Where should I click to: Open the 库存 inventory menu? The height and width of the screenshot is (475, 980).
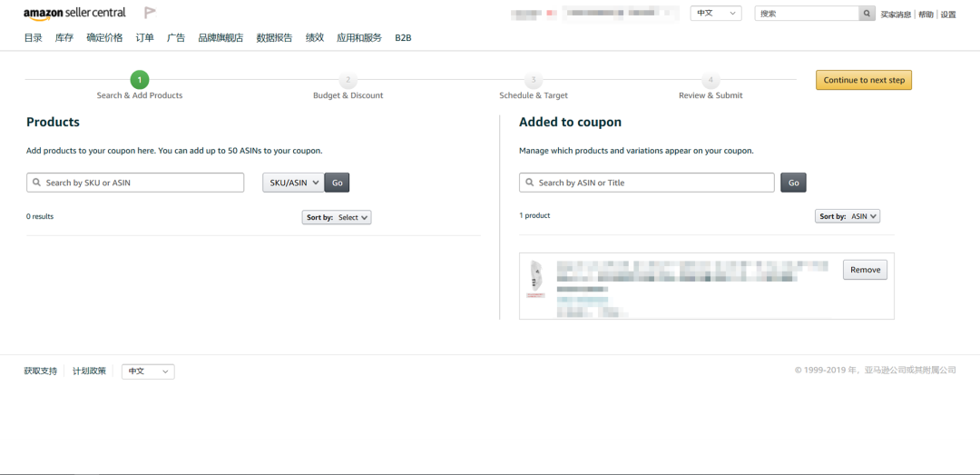pos(64,38)
